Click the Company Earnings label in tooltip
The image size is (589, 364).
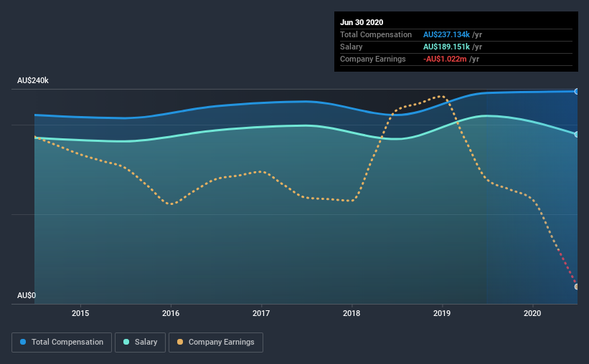(372, 59)
